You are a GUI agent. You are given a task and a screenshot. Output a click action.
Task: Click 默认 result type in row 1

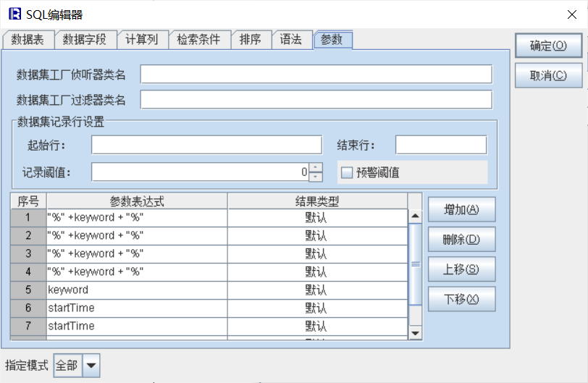pyautogui.click(x=317, y=217)
